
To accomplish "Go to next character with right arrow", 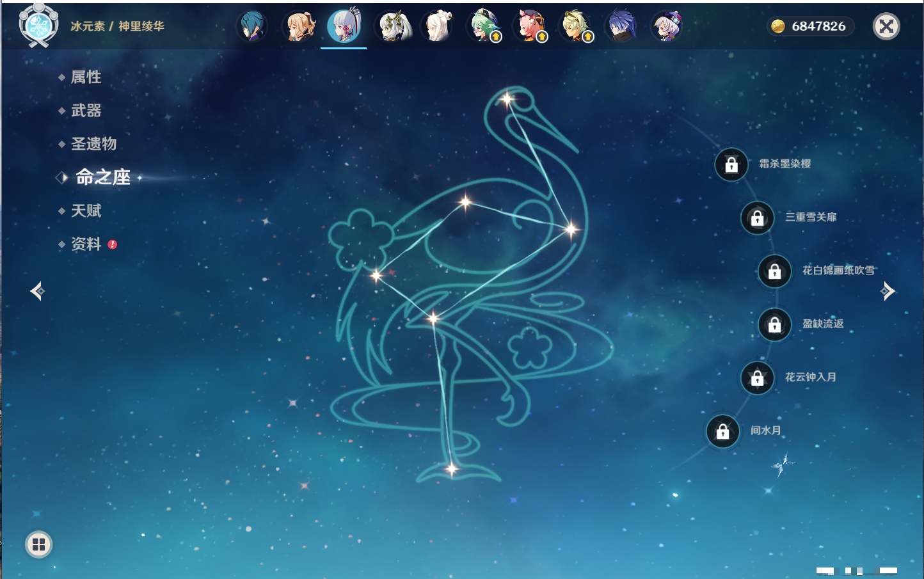I will tap(888, 292).
